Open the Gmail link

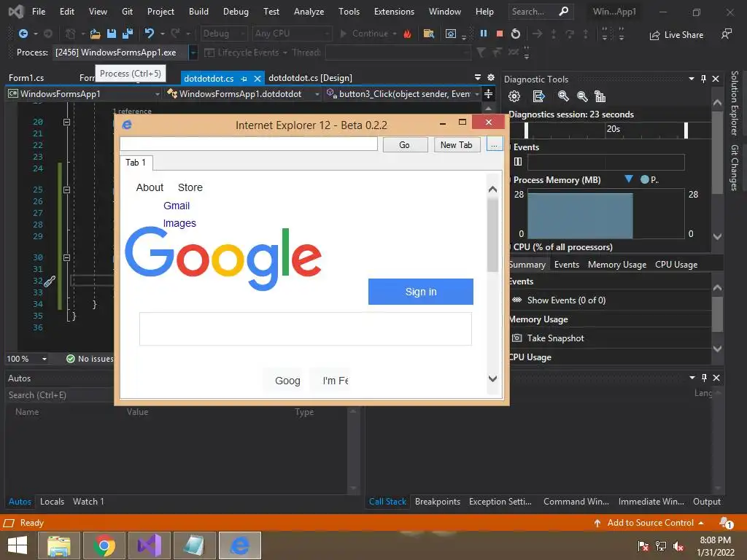pos(177,206)
